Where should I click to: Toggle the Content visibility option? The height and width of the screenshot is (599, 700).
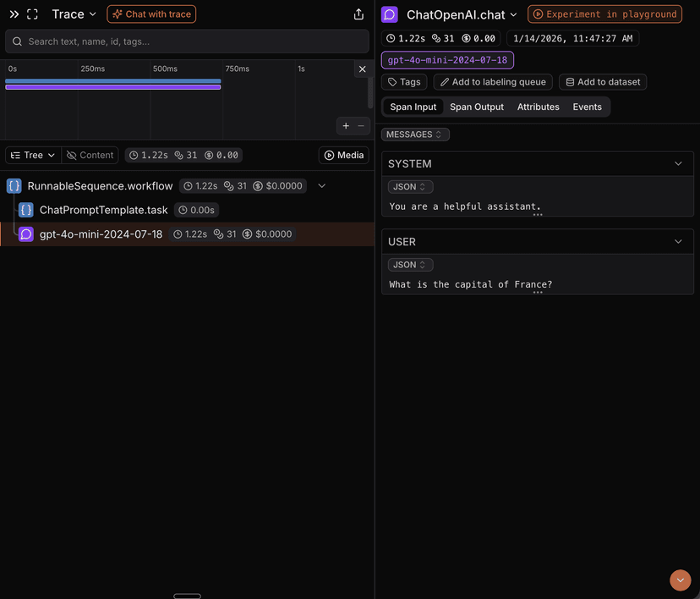point(90,155)
